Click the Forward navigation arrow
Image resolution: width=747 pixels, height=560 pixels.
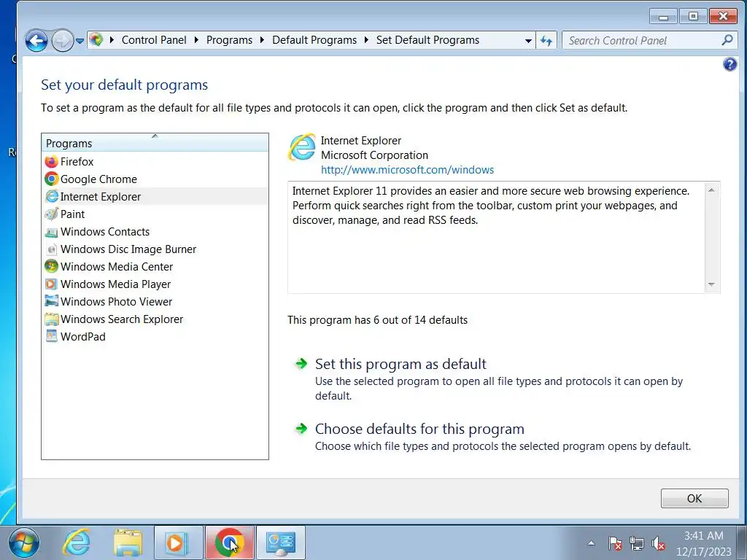click(x=62, y=41)
